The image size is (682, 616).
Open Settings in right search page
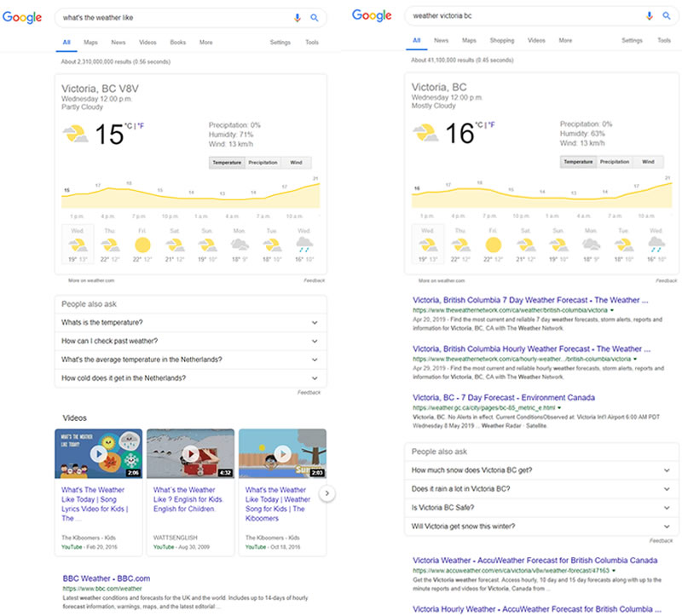tap(632, 40)
